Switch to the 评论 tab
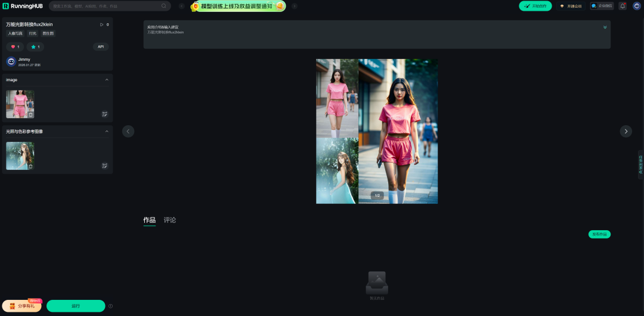The width and height of the screenshot is (644, 316). 169,220
